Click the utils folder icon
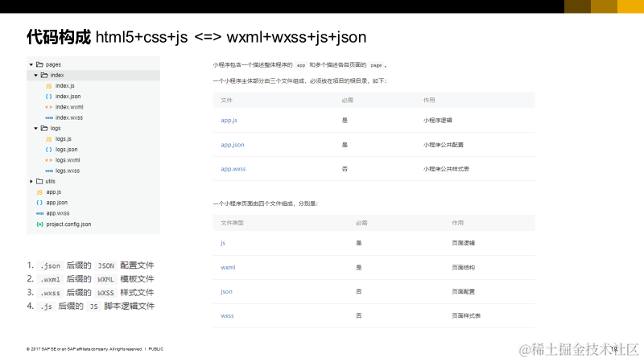Image resolution: width=644 pixels, height=362 pixels. [39, 181]
